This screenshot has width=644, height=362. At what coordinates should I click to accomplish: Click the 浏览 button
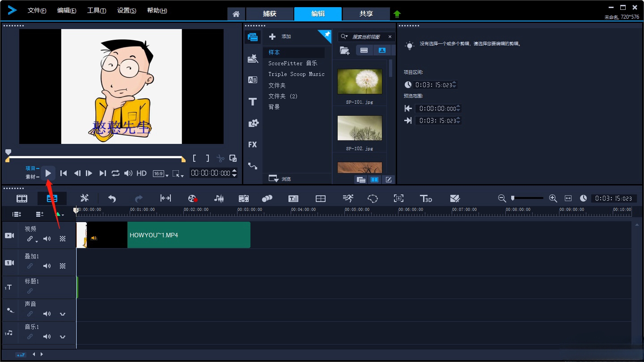click(x=280, y=179)
